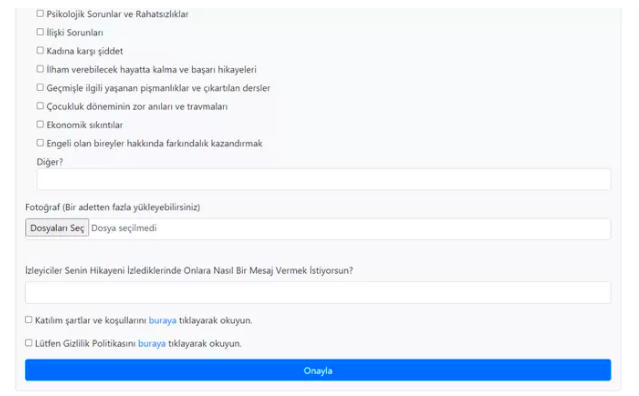Accept the Gizlilik Politikası checkbox
The width and height of the screenshot is (639, 396).
click(29, 343)
